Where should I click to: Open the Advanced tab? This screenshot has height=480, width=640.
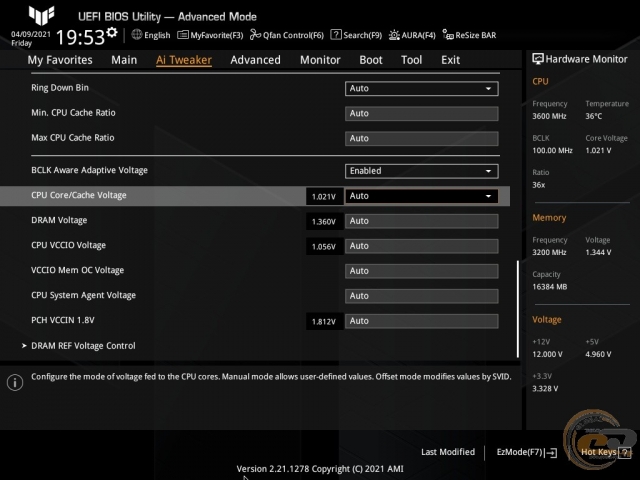(256, 60)
